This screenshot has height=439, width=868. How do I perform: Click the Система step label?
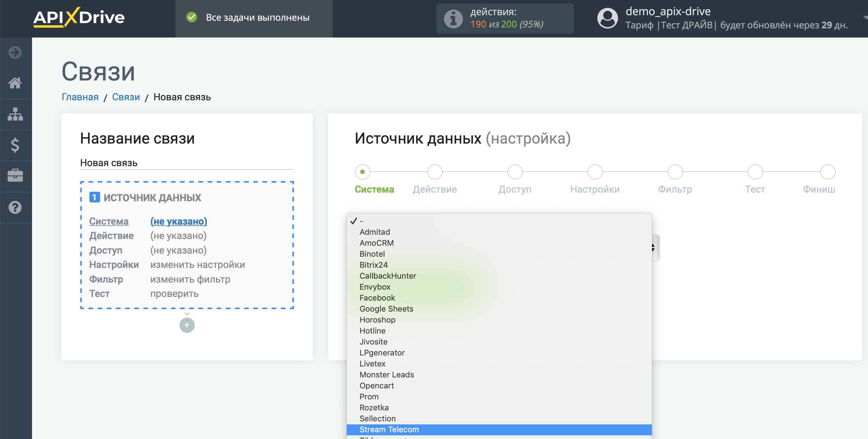tap(374, 189)
